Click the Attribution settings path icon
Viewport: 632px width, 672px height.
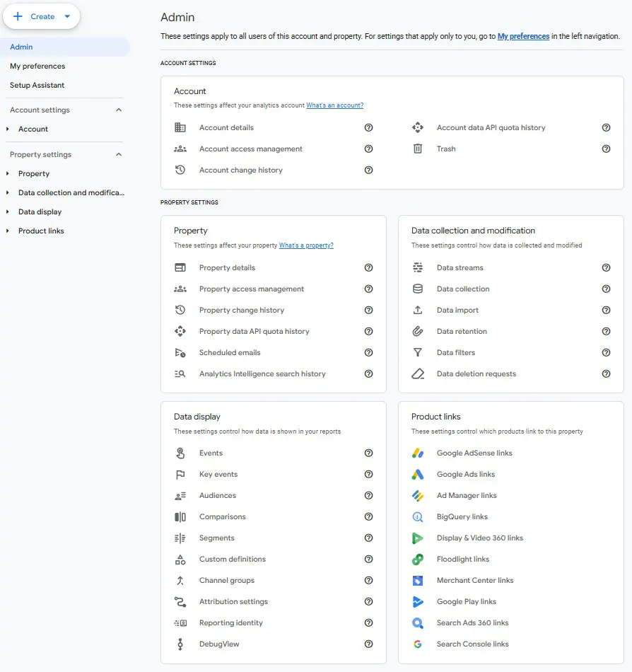pos(180,602)
